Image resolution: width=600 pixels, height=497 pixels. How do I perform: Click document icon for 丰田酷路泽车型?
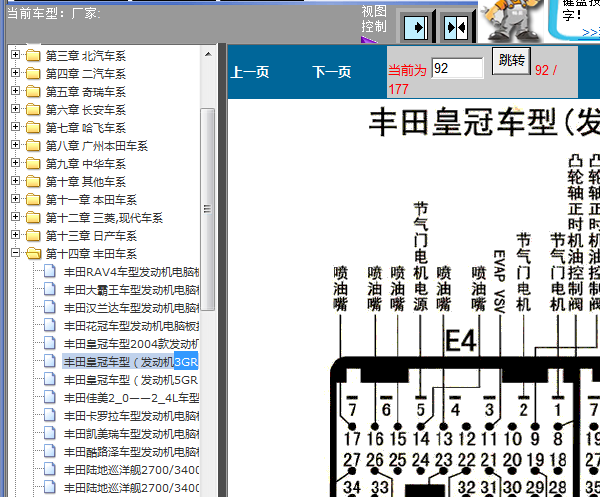[50, 451]
